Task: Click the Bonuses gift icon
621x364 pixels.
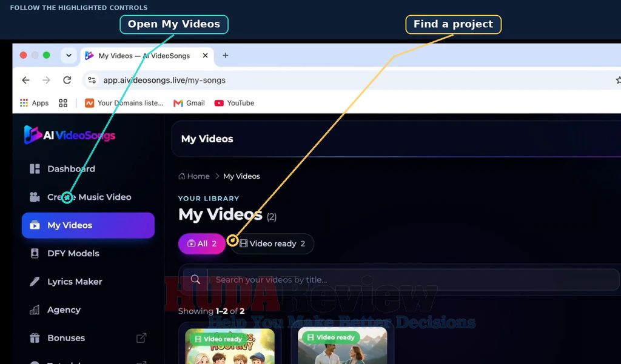Action: pos(35,338)
